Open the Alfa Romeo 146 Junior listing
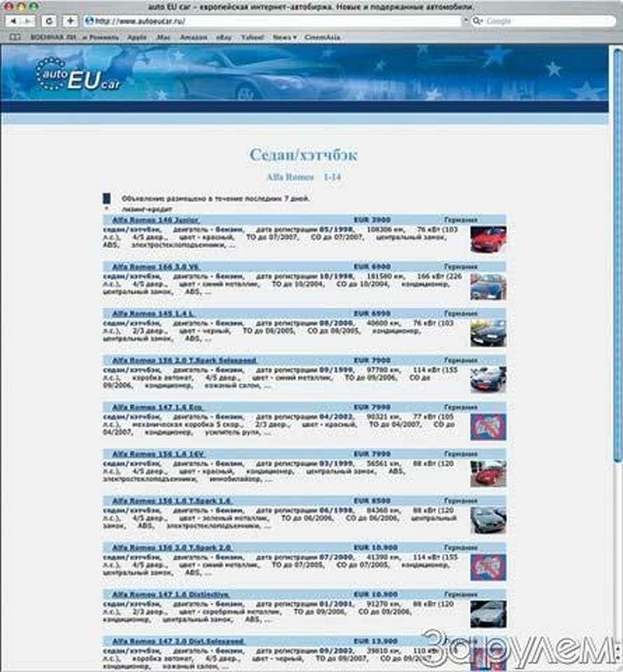Screen dimensions: 623x672 (x=155, y=220)
